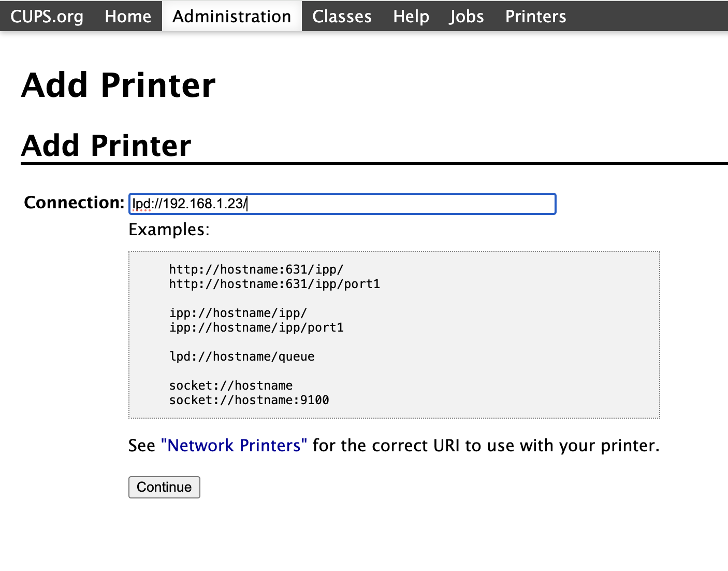This screenshot has height=571, width=728.
Task: Go to the Home tab
Action: click(x=128, y=16)
